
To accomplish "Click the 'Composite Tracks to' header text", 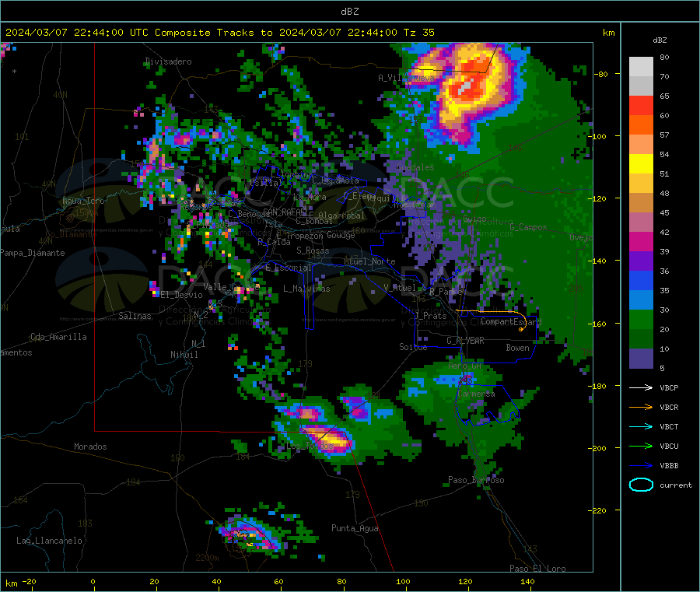I will point(213,33).
